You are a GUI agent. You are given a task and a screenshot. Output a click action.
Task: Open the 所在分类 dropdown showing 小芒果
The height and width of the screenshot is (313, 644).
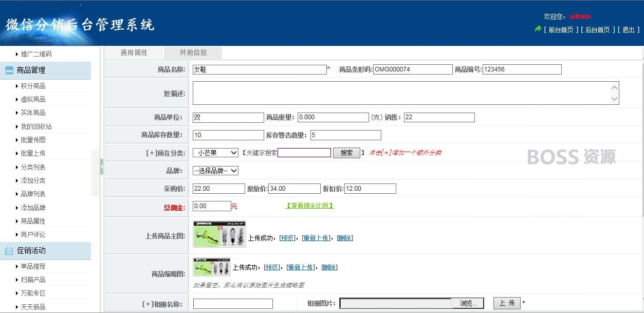point(215,153)
